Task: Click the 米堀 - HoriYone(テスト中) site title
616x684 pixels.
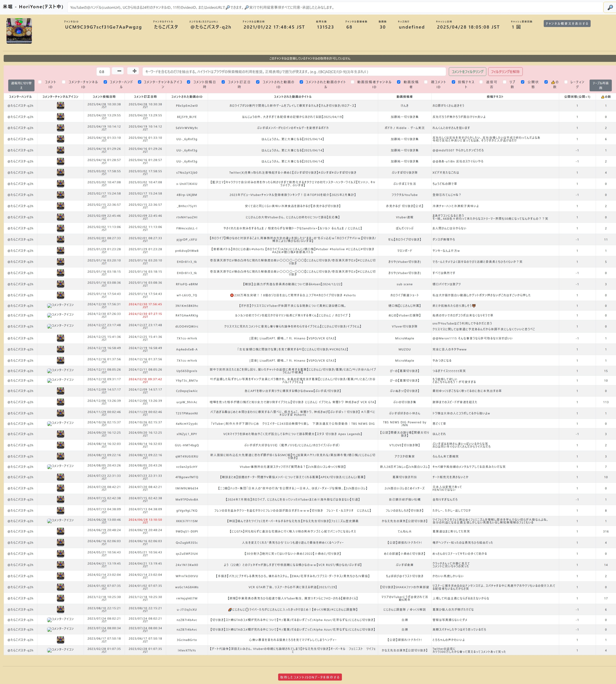Action: click(33, 7)
